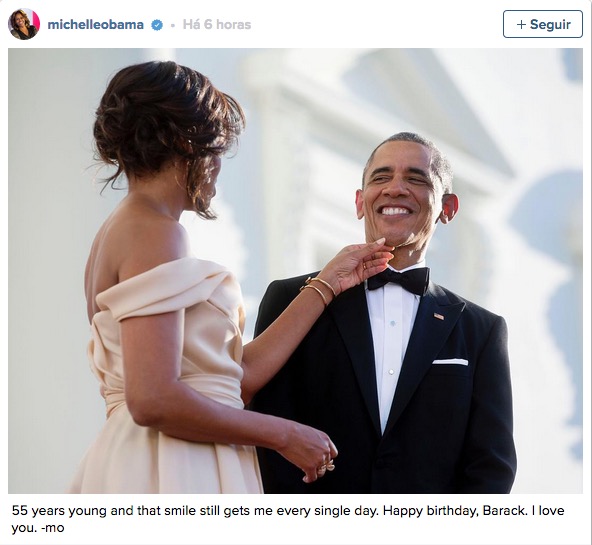Select the black bow tie in the photo
The height and width of the screenshot is (545, 592).
(398, 281)
